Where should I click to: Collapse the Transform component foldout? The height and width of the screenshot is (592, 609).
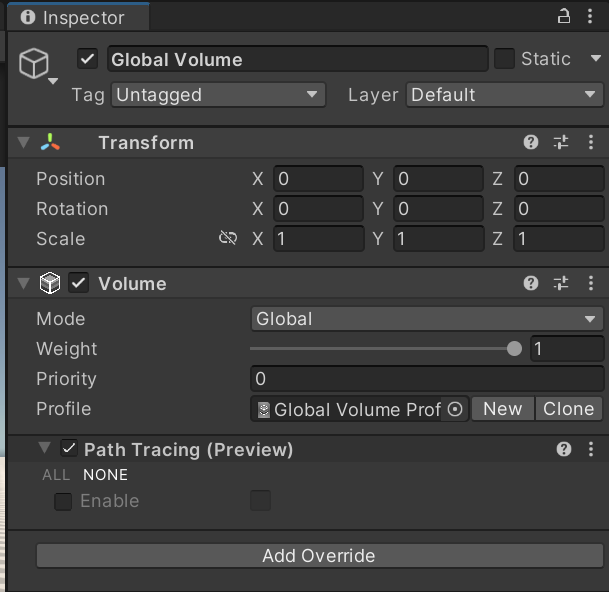[x=23, y=143]
